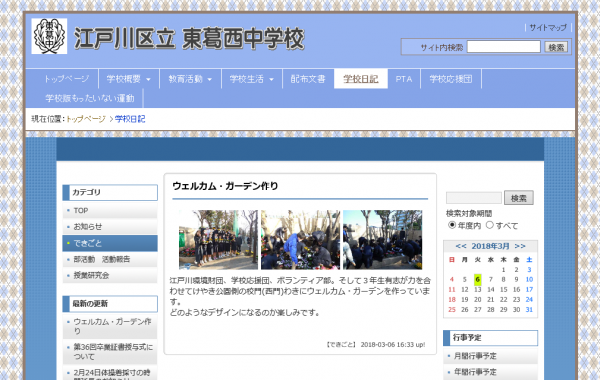Open PTA navigation tab

(404, 79)
